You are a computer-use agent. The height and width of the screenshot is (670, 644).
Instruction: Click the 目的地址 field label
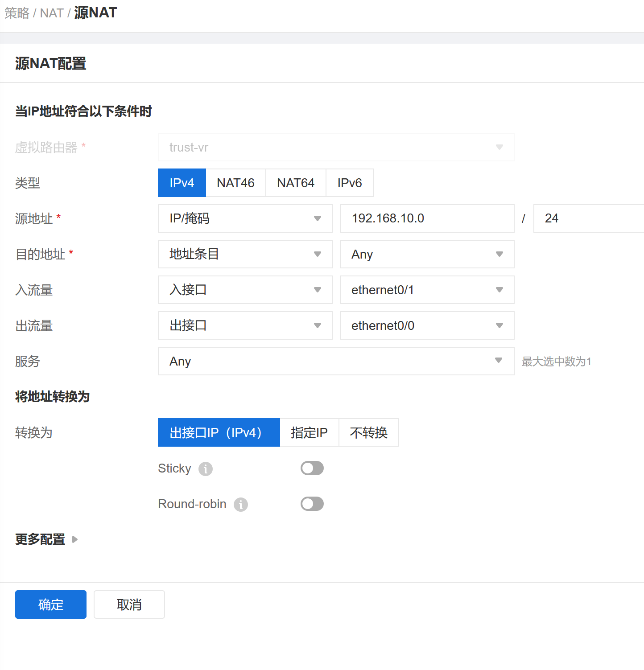click(x=40, y=254)
